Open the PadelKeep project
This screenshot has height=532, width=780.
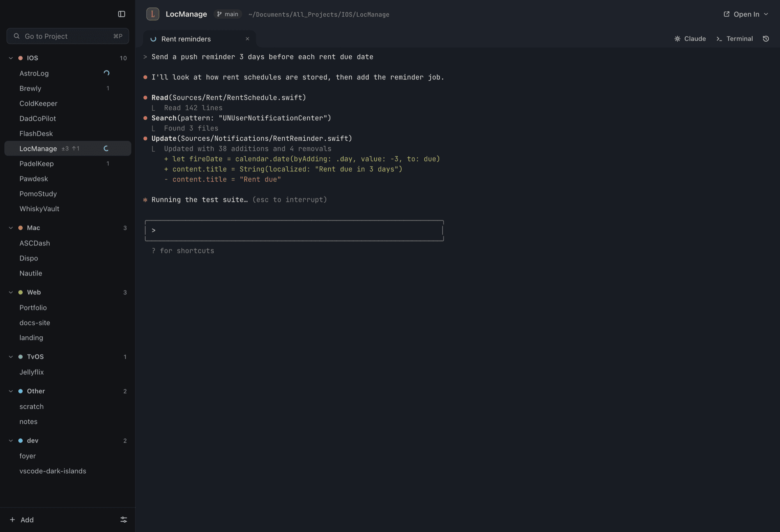68,164
